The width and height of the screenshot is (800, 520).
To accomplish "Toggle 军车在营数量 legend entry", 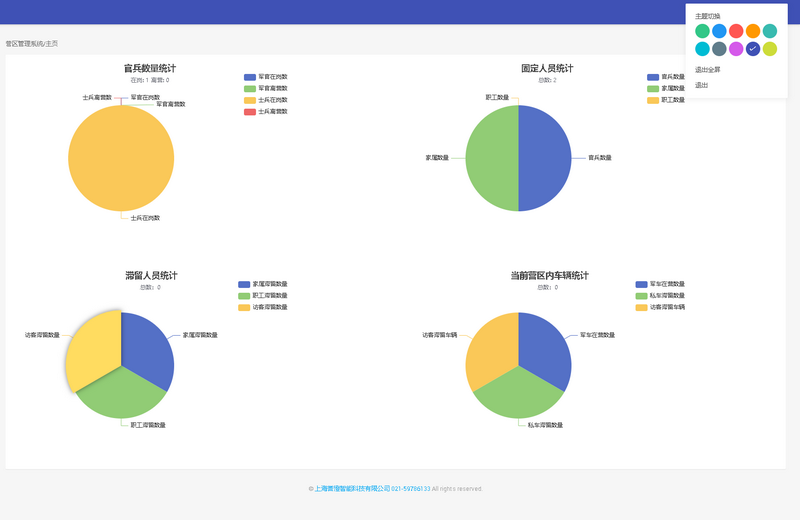I will point(660,284).
